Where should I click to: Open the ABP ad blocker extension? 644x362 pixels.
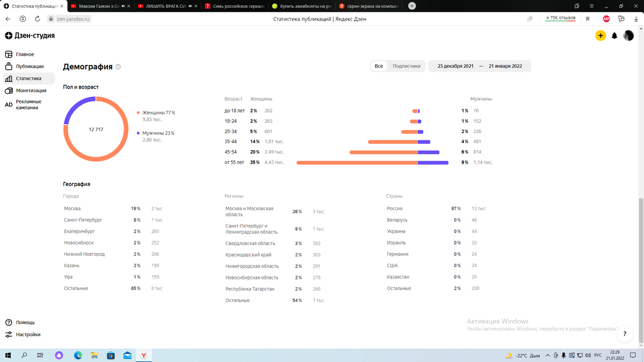coord(606,19)
